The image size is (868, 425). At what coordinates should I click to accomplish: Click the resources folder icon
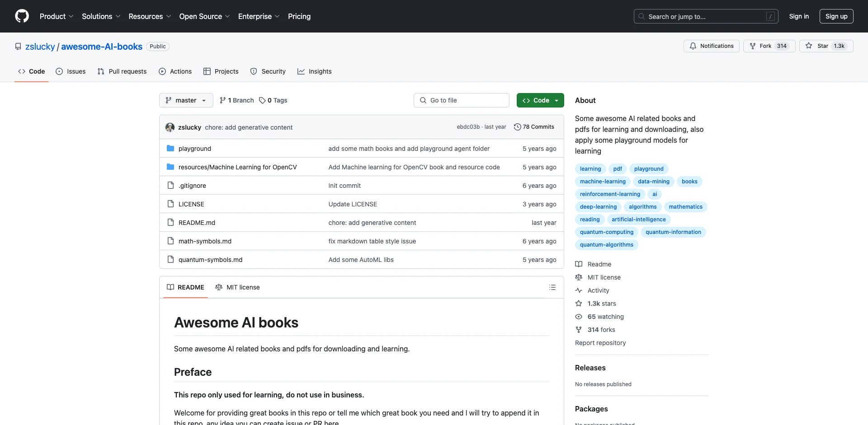170,167
